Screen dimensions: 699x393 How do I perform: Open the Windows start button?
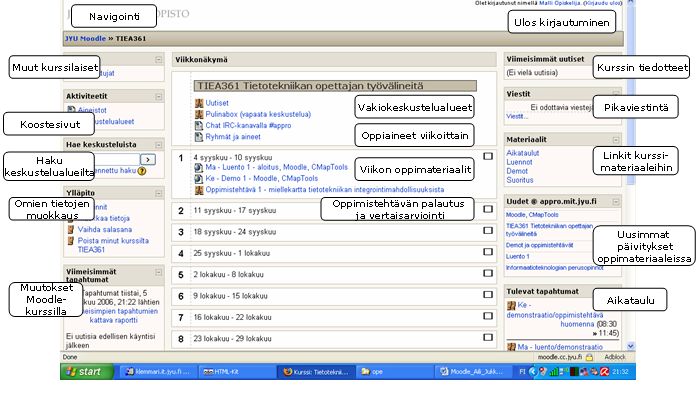86,372
